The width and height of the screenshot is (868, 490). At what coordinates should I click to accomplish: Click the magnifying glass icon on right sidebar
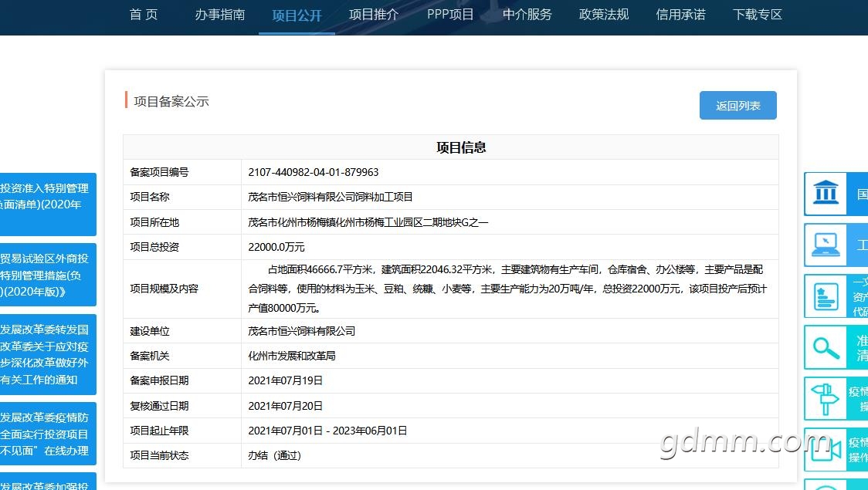(x=826, y=348)
